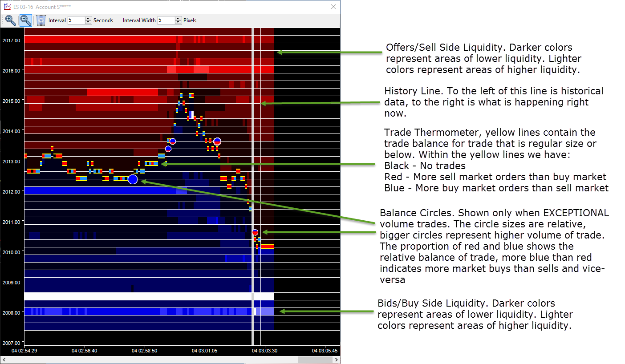Click the 04 02:58:50 time axis label

coord(144,351)
